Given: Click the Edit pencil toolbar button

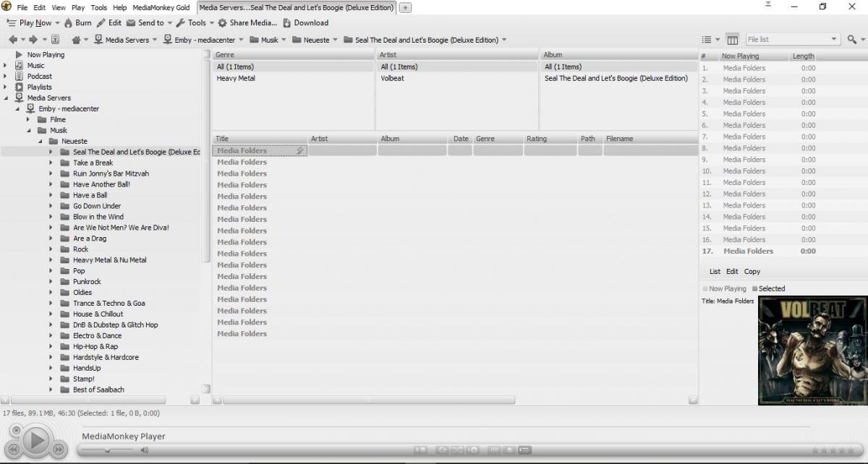Looking at the screenshot, I should [109, 22].
